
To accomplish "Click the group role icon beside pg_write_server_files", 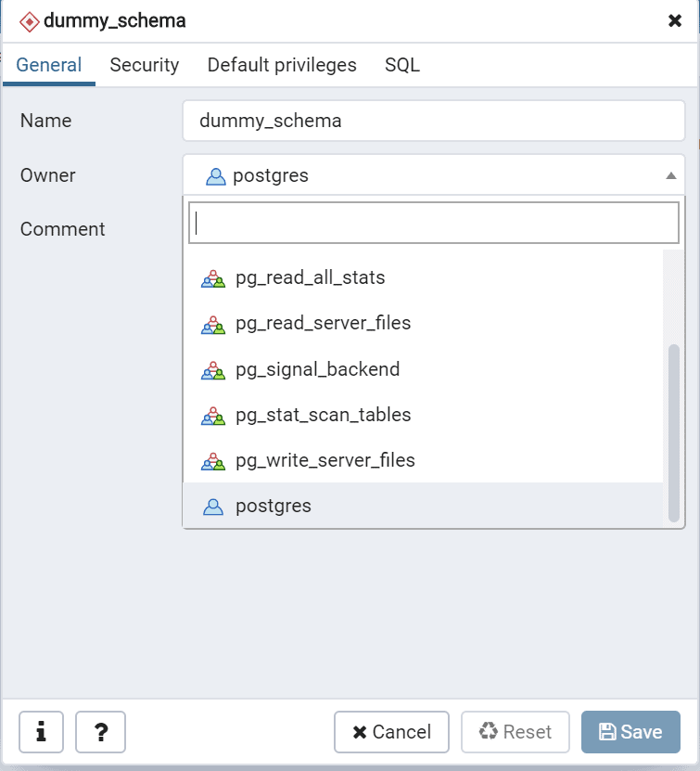I will click(x=213, y=461).
